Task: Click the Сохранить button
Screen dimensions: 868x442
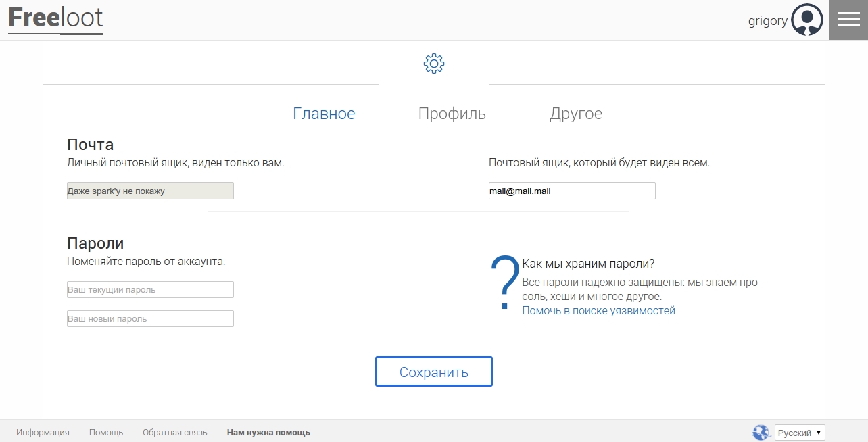Action: pyautogui.click(x=434, y=372)
